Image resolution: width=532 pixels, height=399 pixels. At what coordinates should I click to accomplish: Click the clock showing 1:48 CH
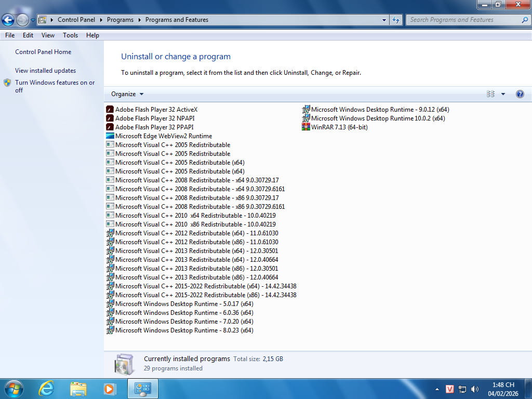(x=503, y=385)
